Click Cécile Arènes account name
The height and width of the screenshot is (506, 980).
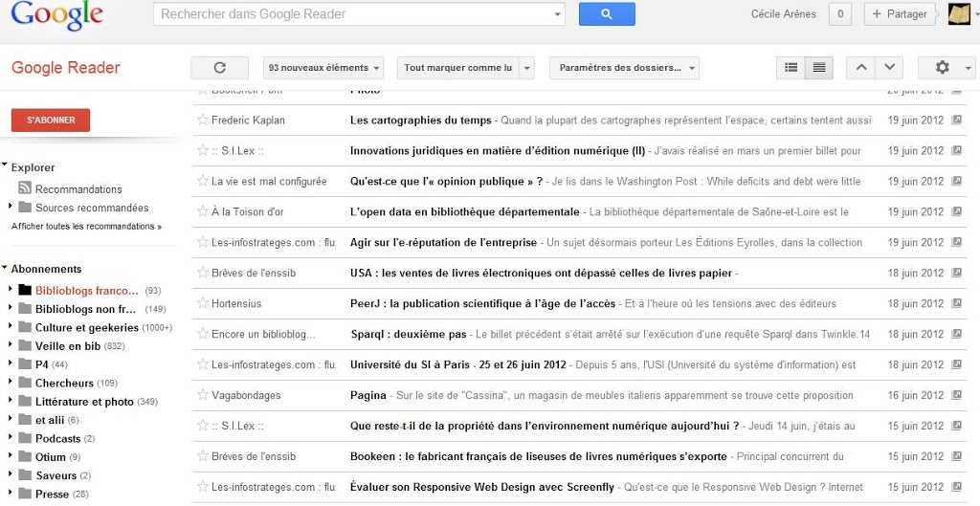(783, 13)
